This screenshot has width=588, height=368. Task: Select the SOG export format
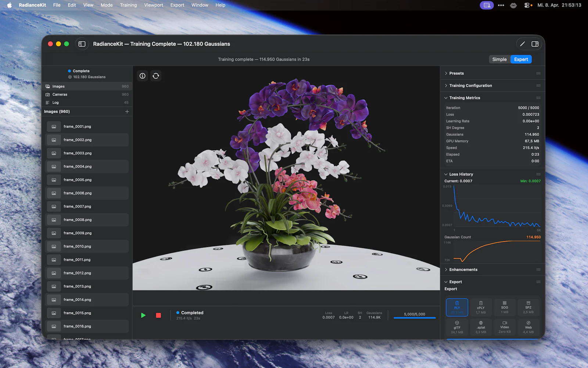505,307
